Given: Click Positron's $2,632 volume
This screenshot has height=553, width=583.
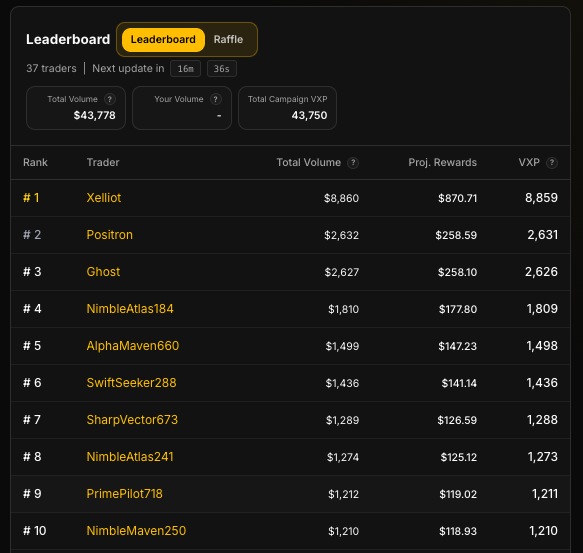Looking at the screenshot, I should tap(341, 235).
